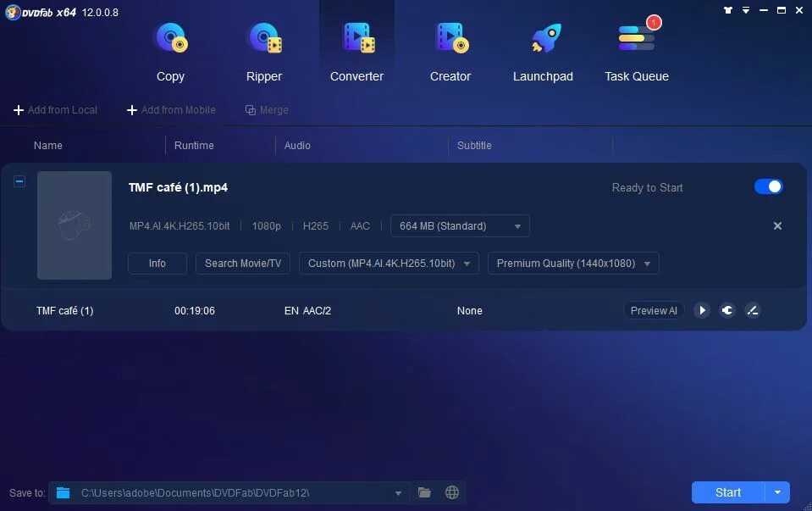Open the Task Queue

coord(637,52)
